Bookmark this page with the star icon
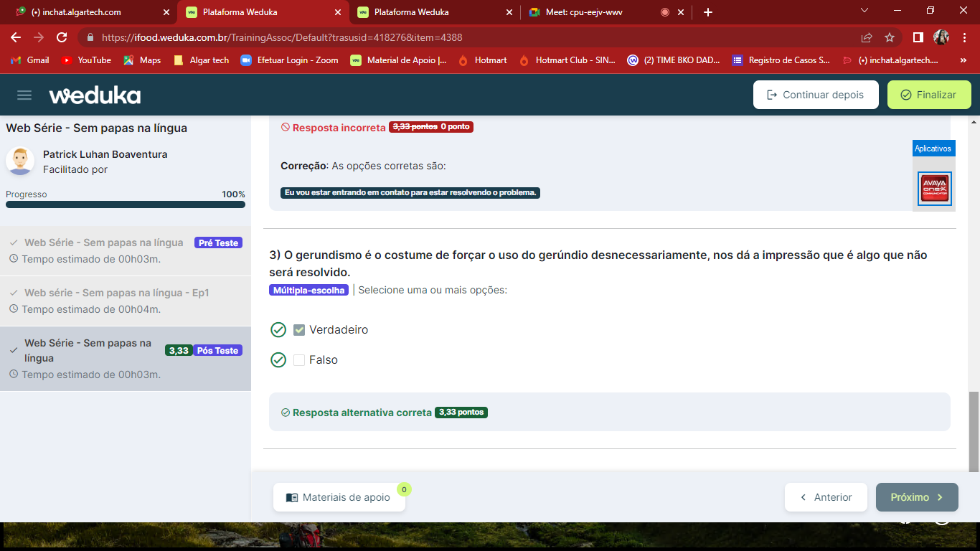 pyautogui.click(x=890, y=37)
